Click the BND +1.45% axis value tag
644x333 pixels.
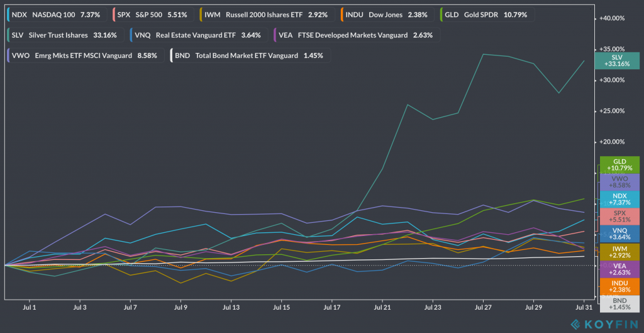[x=620, y=304]
